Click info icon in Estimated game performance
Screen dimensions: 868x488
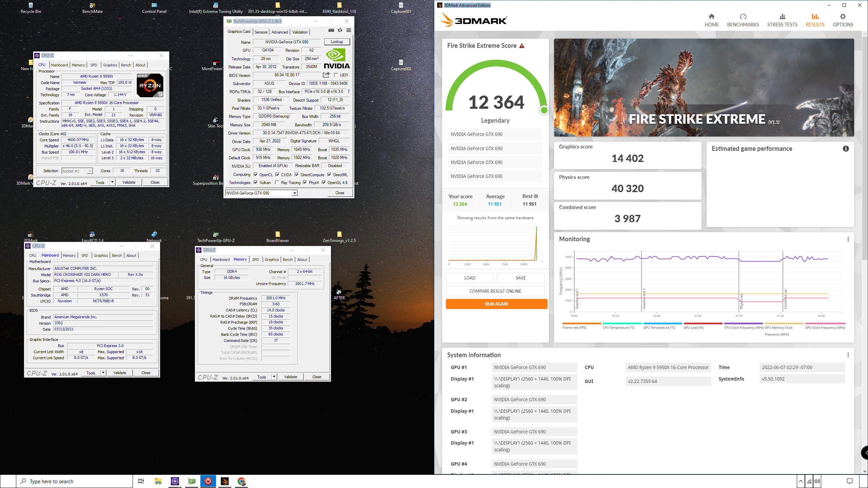click(x=846, y=148)
